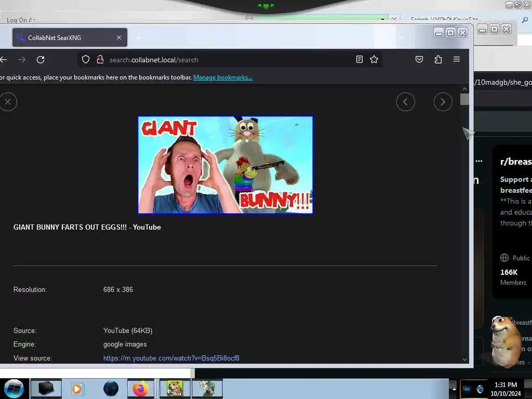Show hidden tray icons with the arrow

click(454, 389)
